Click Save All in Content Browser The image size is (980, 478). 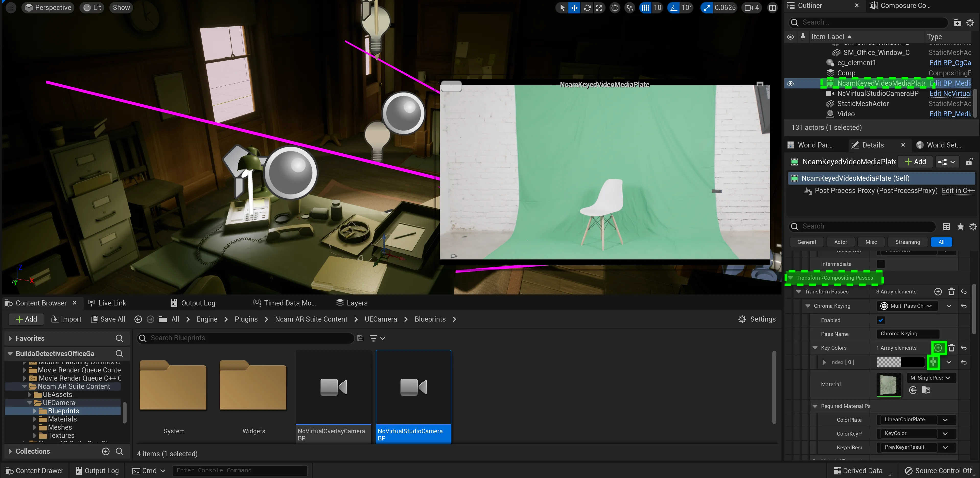point(108,319)
